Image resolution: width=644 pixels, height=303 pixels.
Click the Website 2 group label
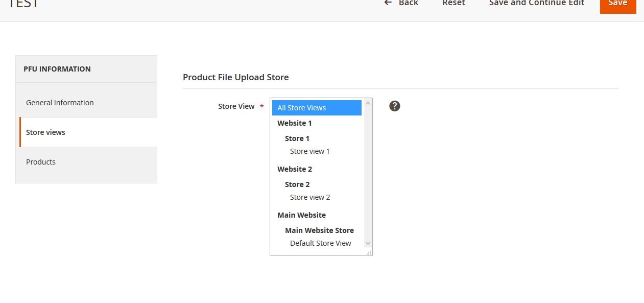coord(295,169)
